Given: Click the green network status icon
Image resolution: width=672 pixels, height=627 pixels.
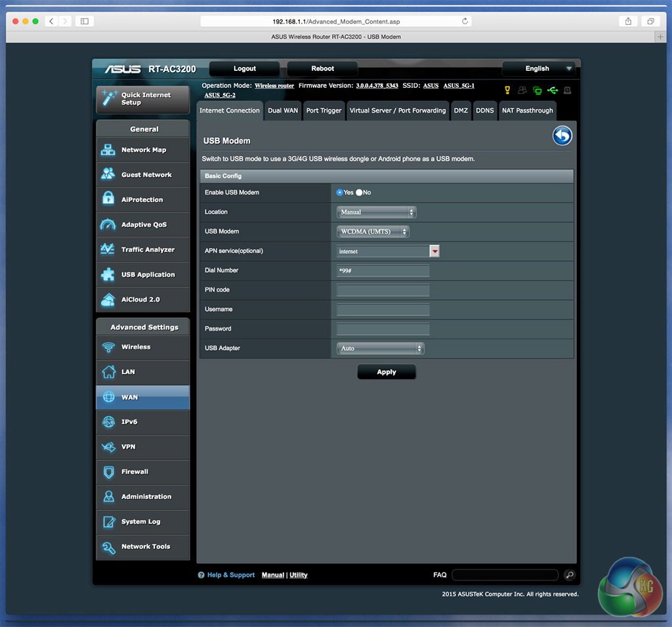Looking at the screenshot, I should click(x=537, y=91).
